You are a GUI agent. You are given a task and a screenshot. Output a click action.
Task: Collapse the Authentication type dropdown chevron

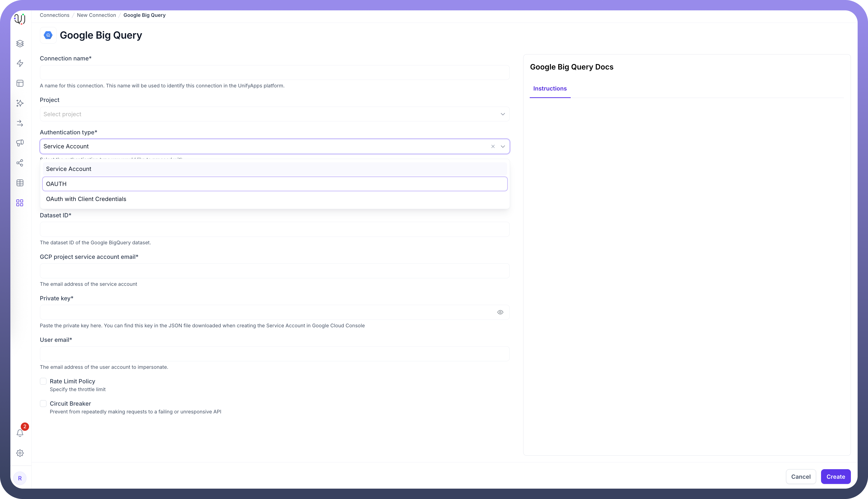[502, 146]
